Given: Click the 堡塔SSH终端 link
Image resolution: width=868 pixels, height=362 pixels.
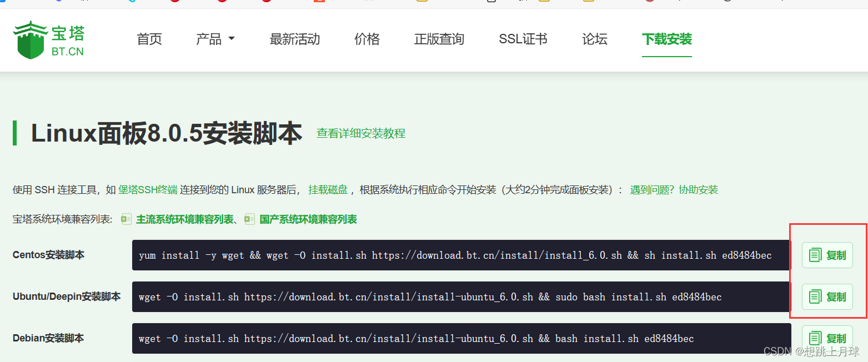Looking at the screenshot, I should pos(148,189).
